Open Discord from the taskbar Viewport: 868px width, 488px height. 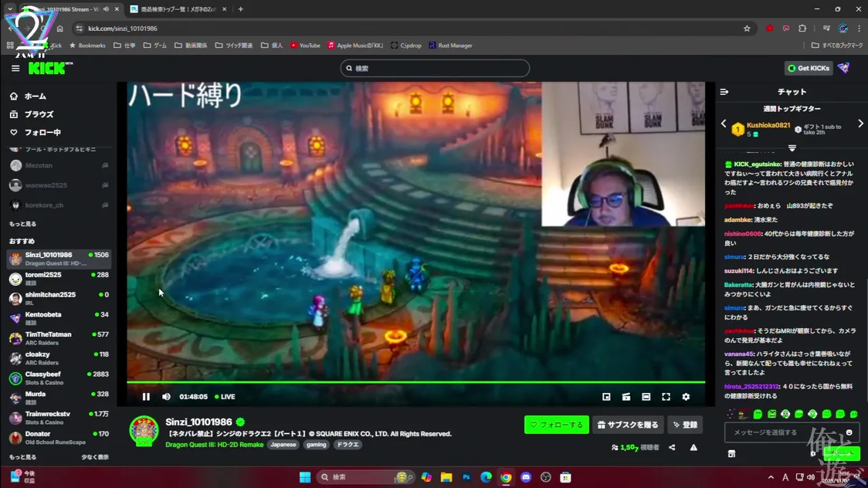526,477
